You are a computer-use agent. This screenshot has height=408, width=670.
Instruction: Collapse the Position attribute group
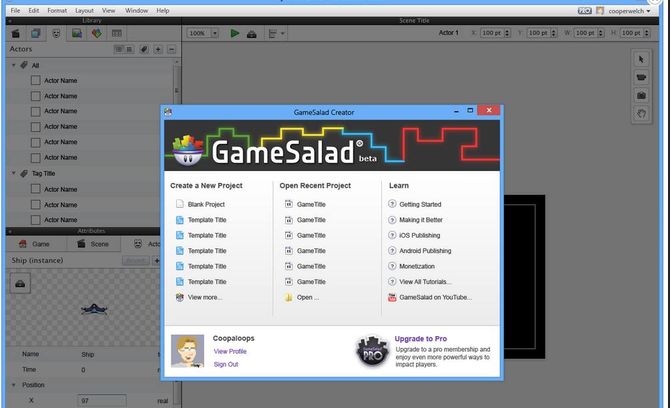(x=14, y=385)
